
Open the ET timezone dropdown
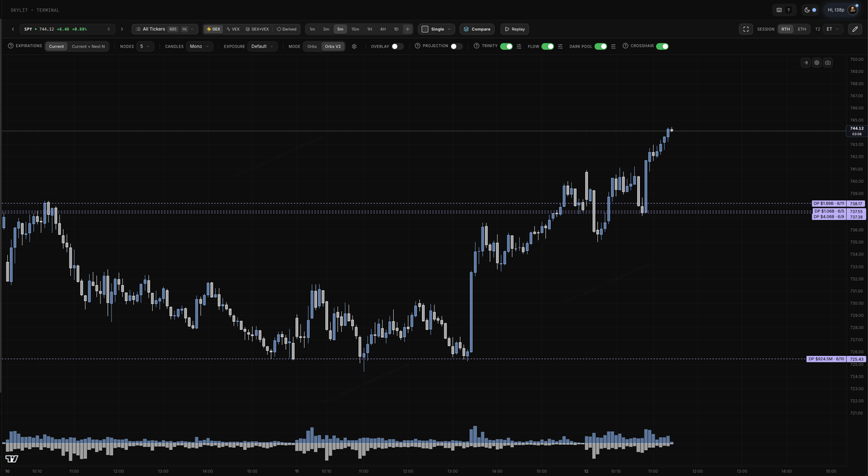point(832,30)
